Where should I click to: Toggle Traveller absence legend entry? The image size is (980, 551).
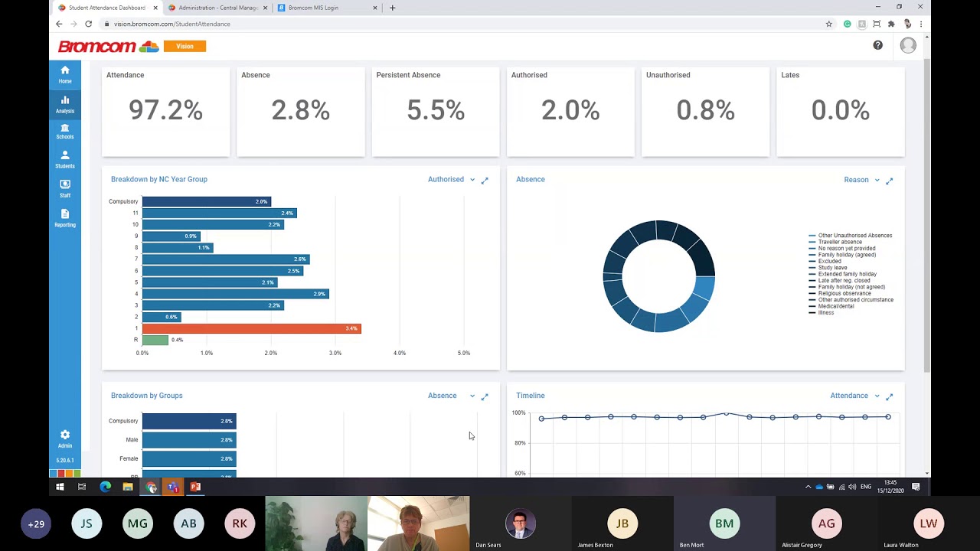[x=835, y=242]
